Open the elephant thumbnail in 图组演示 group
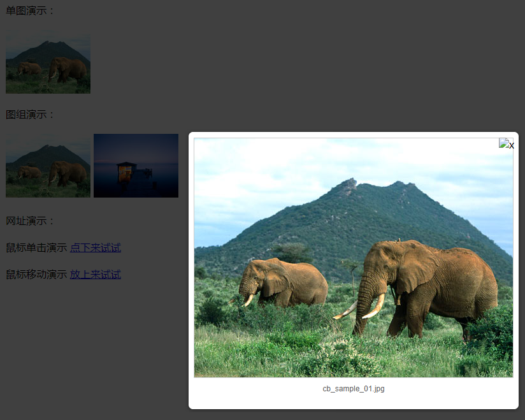 pyautogui.click(x=48, y=166)
